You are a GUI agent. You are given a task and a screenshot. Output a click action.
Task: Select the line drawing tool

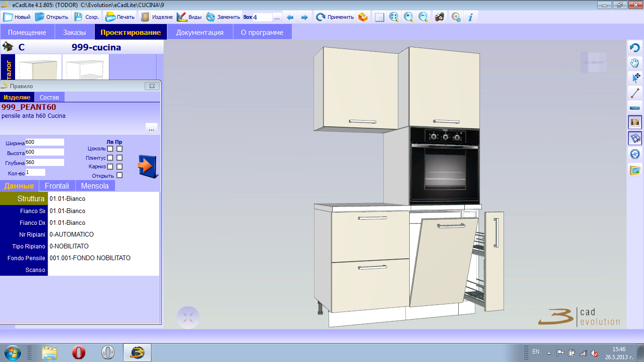pyautogui.click(x=635, y=93)
